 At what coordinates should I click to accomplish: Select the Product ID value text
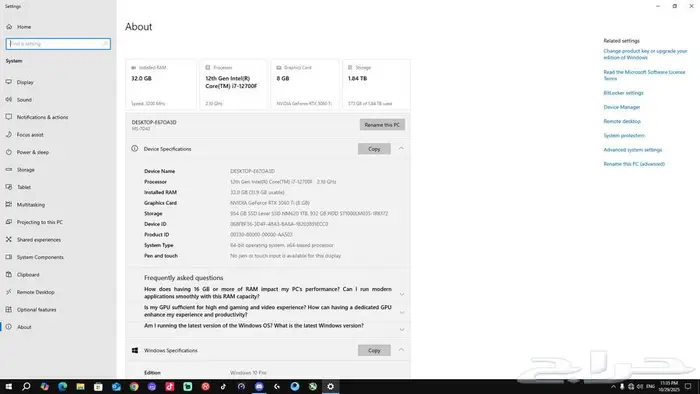click(261, 235)
